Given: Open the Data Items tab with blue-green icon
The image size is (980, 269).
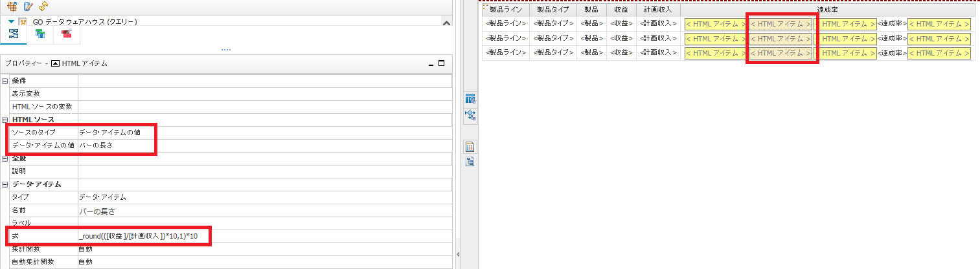Looking at the screenshot, I should (x=40, y=34).
